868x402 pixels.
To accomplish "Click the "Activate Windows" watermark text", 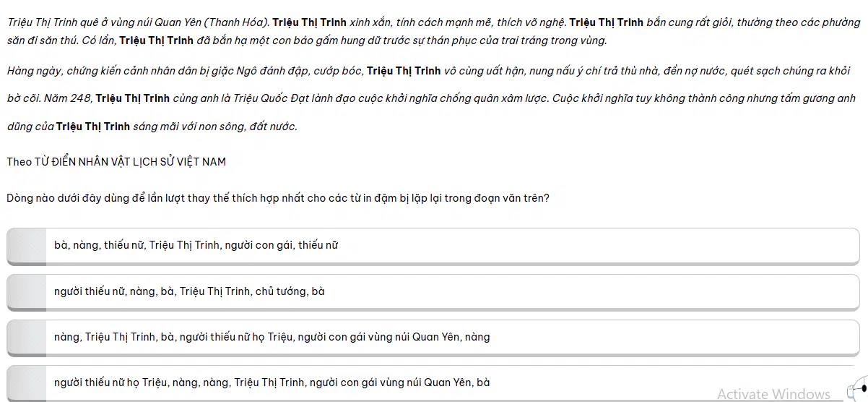I will point(773,394).
